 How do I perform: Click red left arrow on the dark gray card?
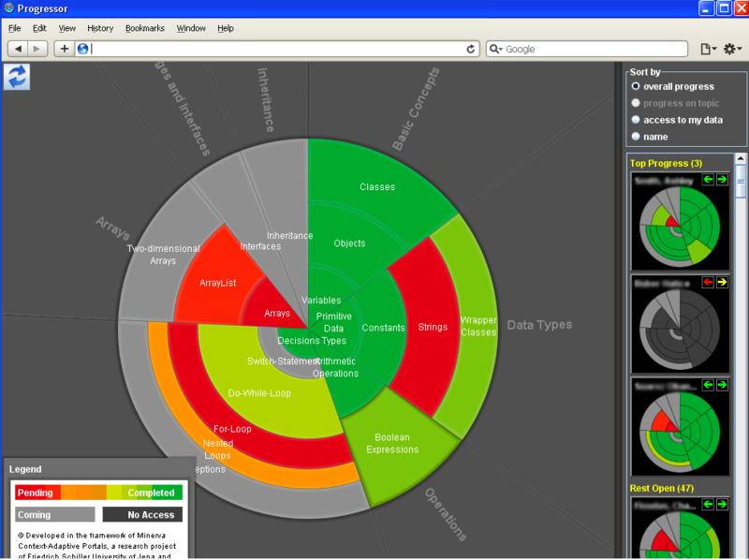708,283
